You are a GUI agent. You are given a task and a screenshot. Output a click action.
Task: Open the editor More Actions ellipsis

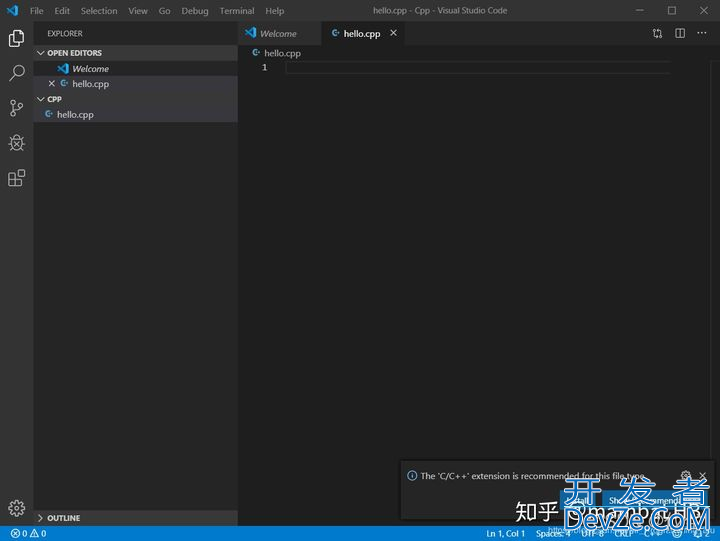[x=702, y=33]
